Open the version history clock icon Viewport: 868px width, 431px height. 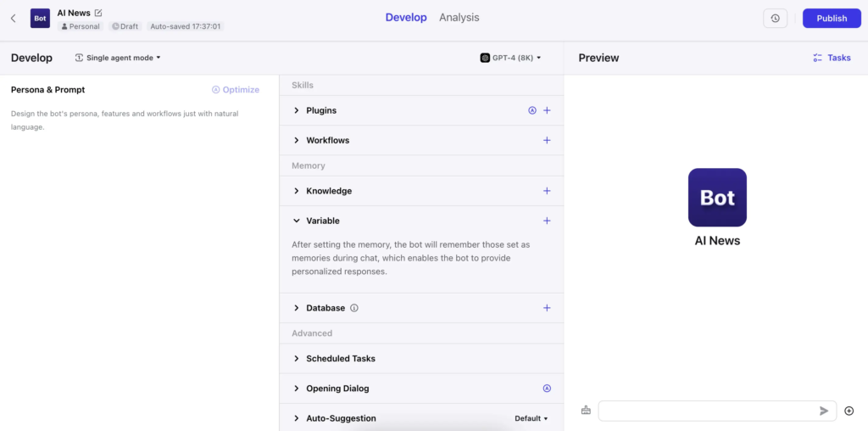point(775,19)
